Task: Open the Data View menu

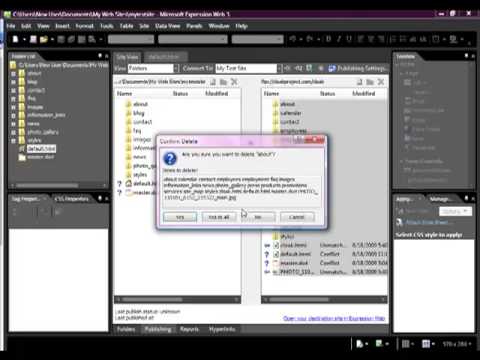Action: click(x=167, y=26)
